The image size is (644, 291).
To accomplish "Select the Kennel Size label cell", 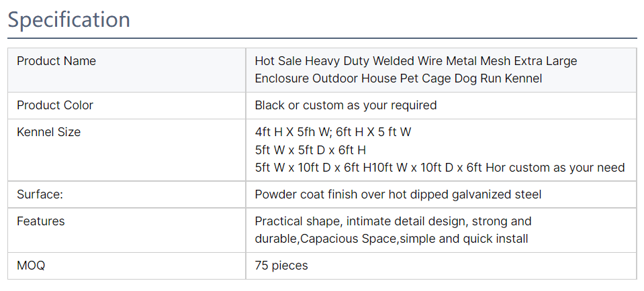I will pyautogui.click(x=126, y=150).
